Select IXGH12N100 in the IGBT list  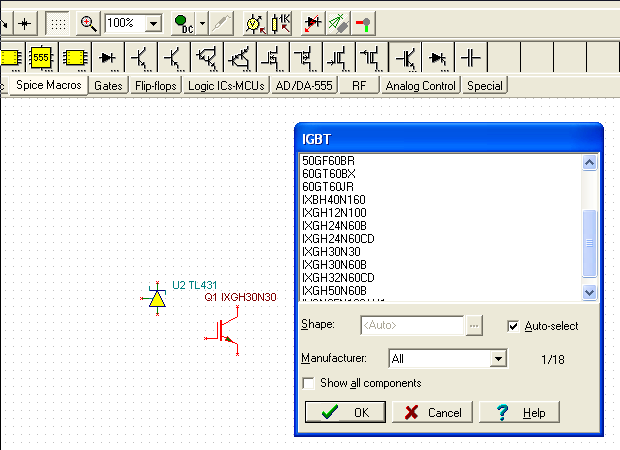pos(440,213)
